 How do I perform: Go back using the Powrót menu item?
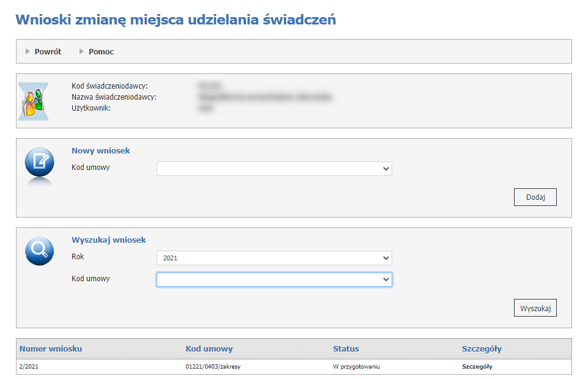[48, 52]
